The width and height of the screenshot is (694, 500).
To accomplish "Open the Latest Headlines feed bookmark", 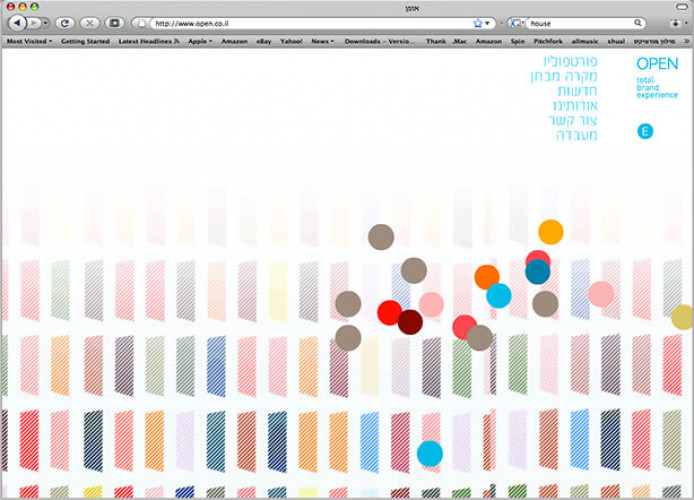I will point(149,41).
